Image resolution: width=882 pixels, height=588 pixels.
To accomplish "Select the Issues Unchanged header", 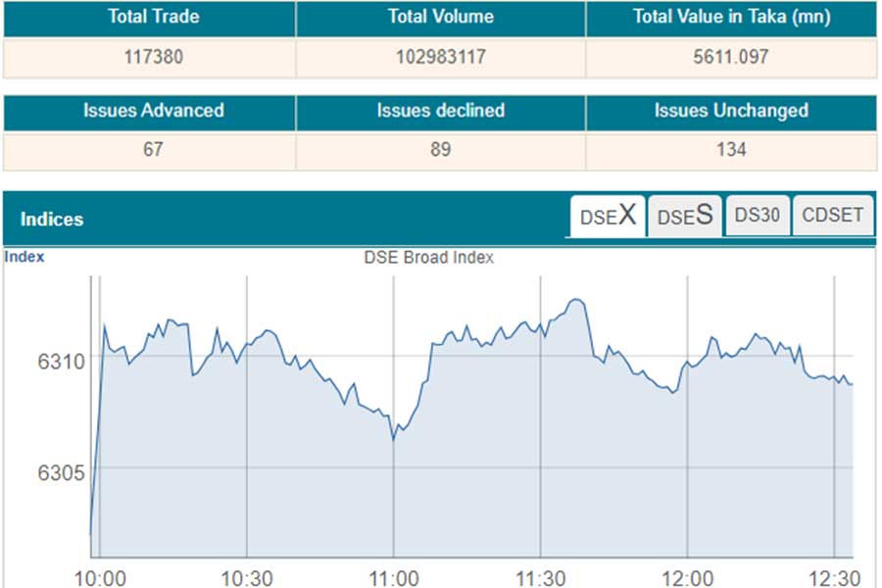I will [730, 111].
